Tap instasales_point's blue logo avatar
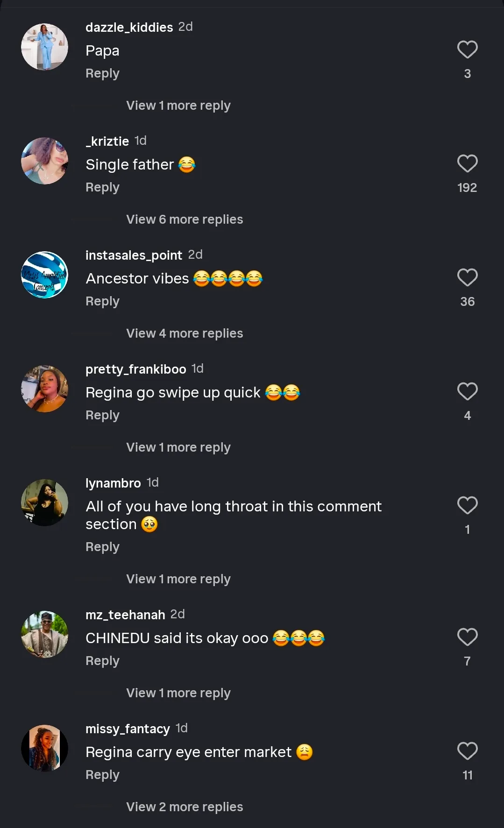 tap(45, 275)
